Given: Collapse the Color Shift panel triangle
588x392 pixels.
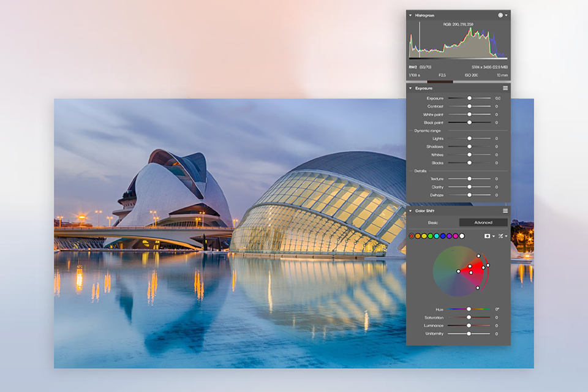Looking at the screenshot, I should pos(410,211).
